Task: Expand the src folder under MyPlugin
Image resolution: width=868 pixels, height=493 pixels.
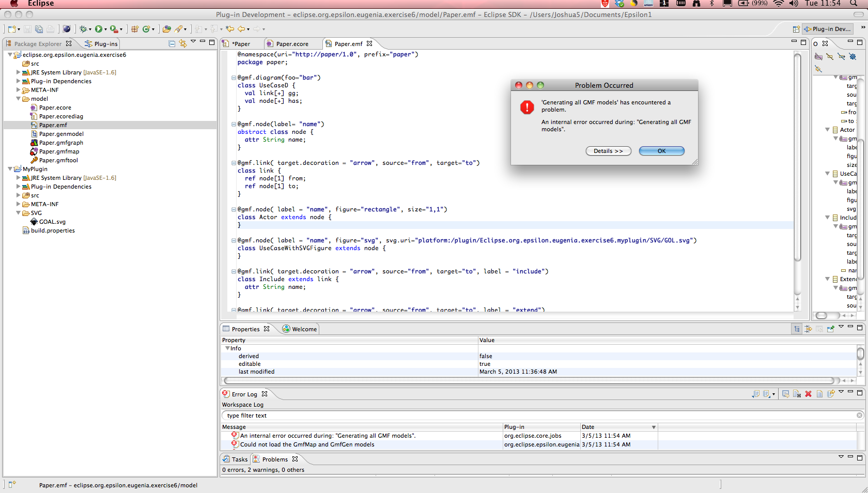Action: click(18, 195)
